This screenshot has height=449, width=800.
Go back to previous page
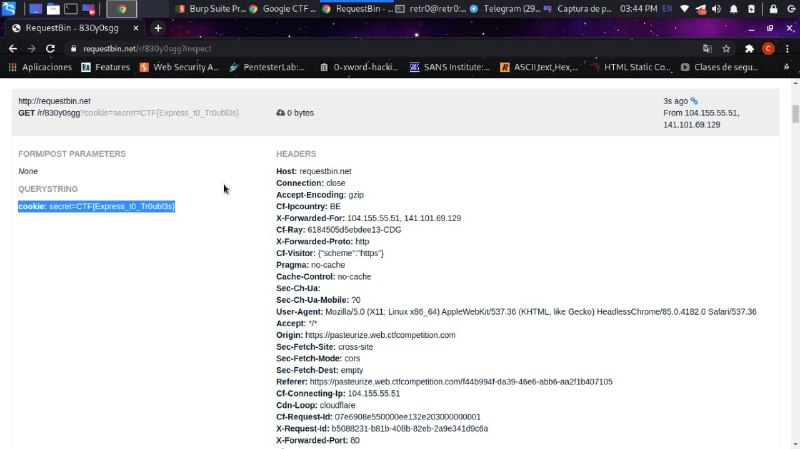click(x=13, y=48)
